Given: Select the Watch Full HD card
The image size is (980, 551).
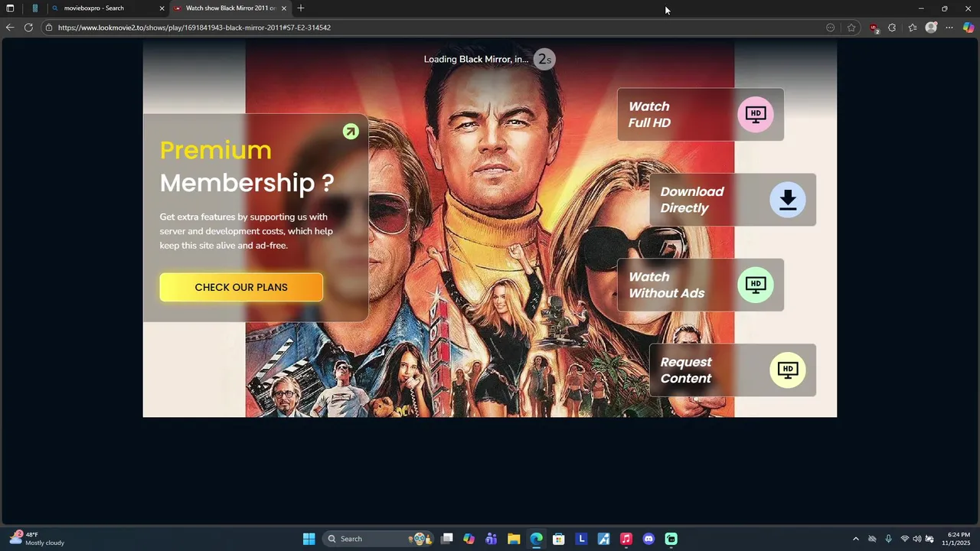Looking at the screenshot, I should pyautogui.click(x=701, y=115).
